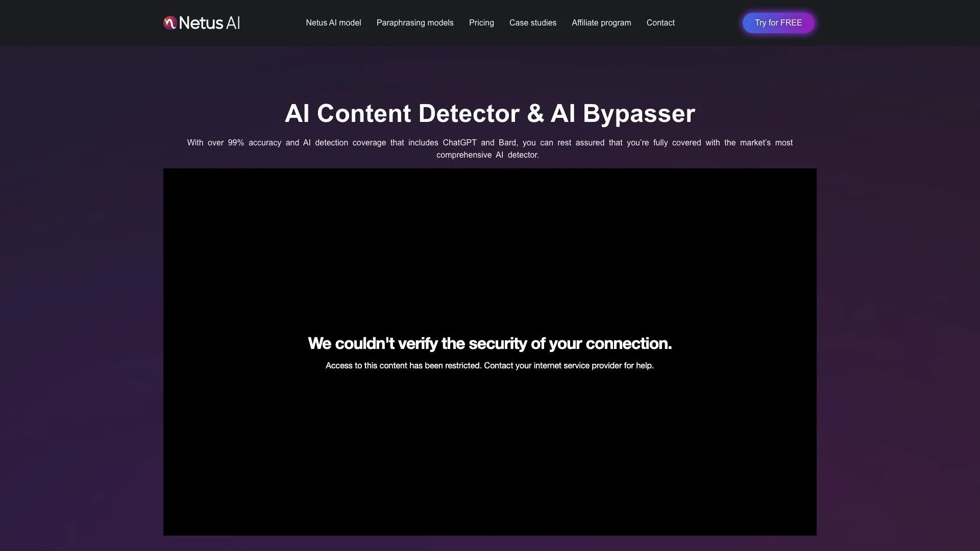Click the Netus AI model nav icon
The image size is (980, 551).
point(333,23)
